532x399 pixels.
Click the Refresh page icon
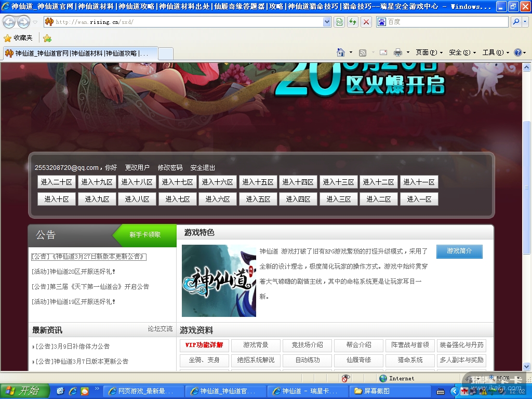click(353, 22)
